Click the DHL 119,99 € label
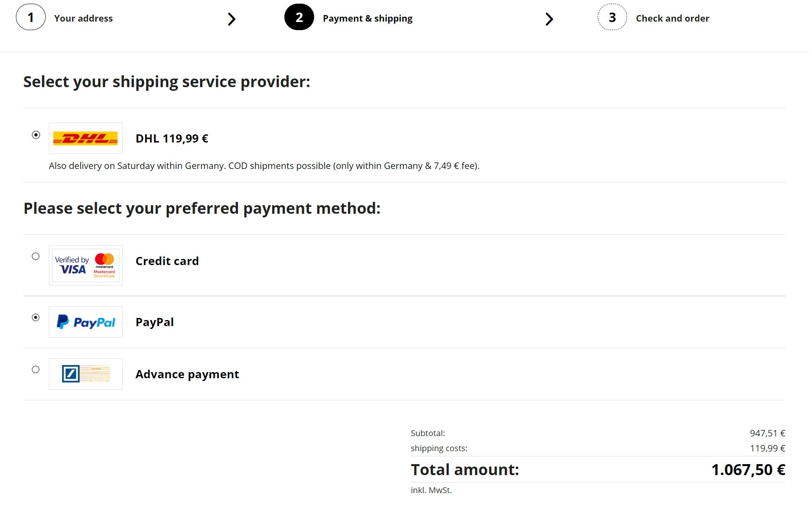 [172, 138]
